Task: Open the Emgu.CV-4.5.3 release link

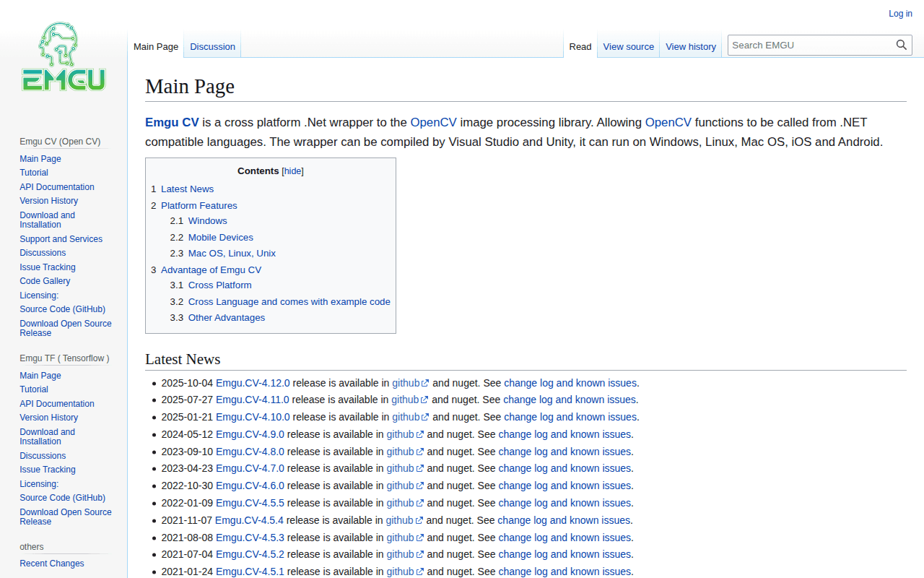Action: pos(250,538)
